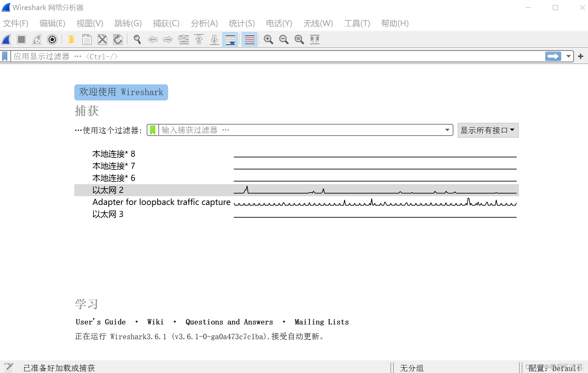Screen dimensions: 588x373
Task: Click the 无分组 status bar entry
Action: (x=412, y=368)
